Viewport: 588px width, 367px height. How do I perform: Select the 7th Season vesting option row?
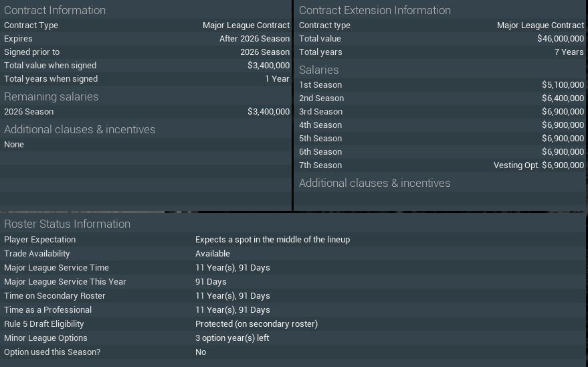[x=441, y=165]
